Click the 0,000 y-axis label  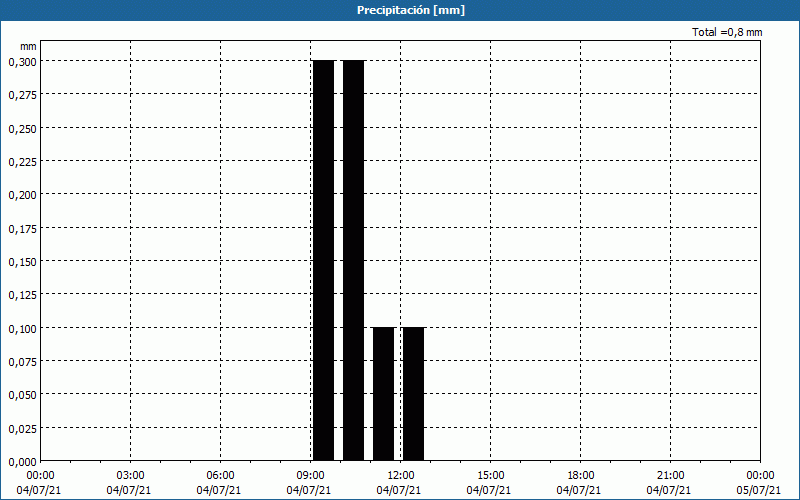[x=22, y=462]
